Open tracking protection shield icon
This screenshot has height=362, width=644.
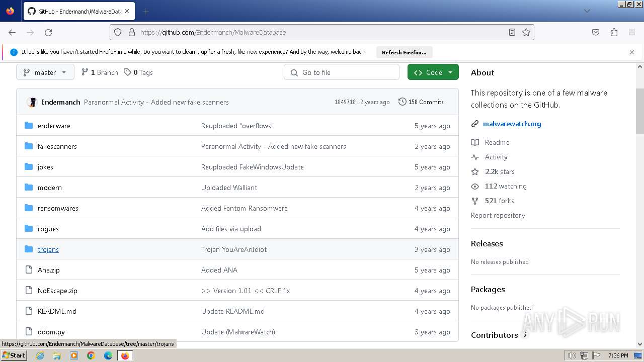pos(118,32)
